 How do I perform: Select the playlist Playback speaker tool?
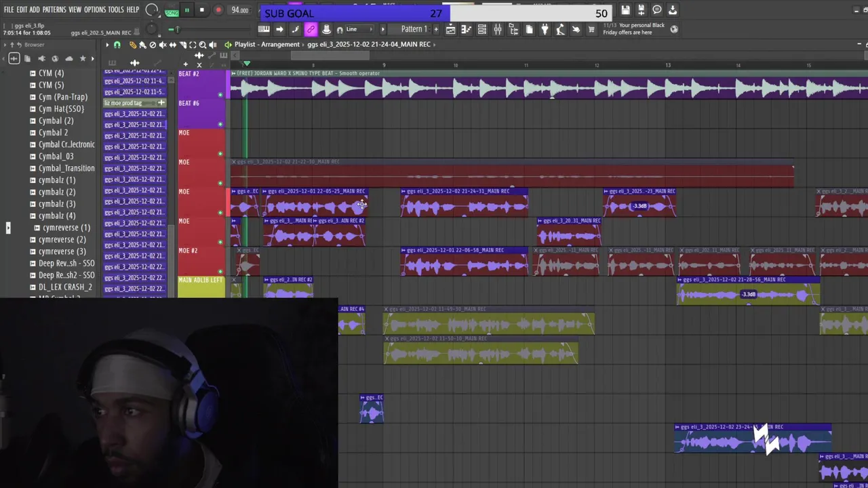point(213,45)
